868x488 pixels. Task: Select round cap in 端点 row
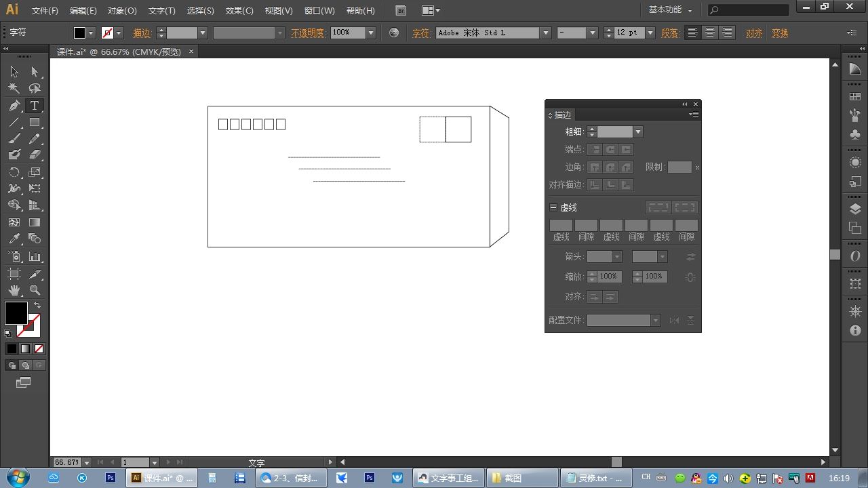[x=610, y=149]
